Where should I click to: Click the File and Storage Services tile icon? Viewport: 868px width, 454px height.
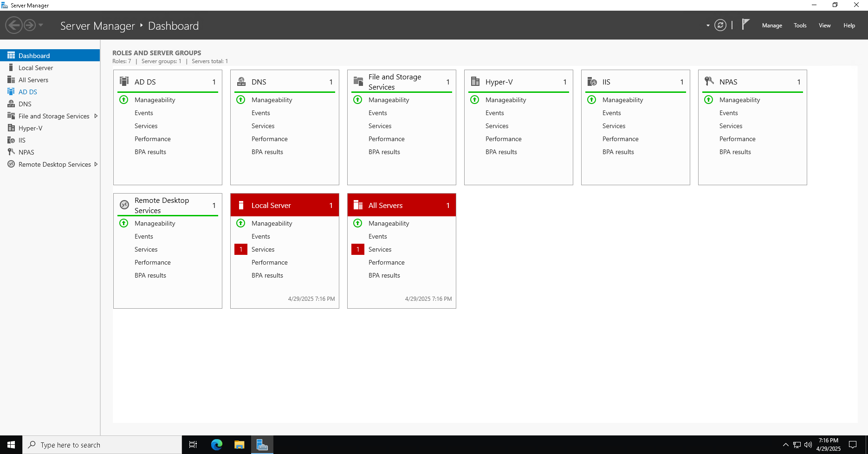(x=358, y=81)
